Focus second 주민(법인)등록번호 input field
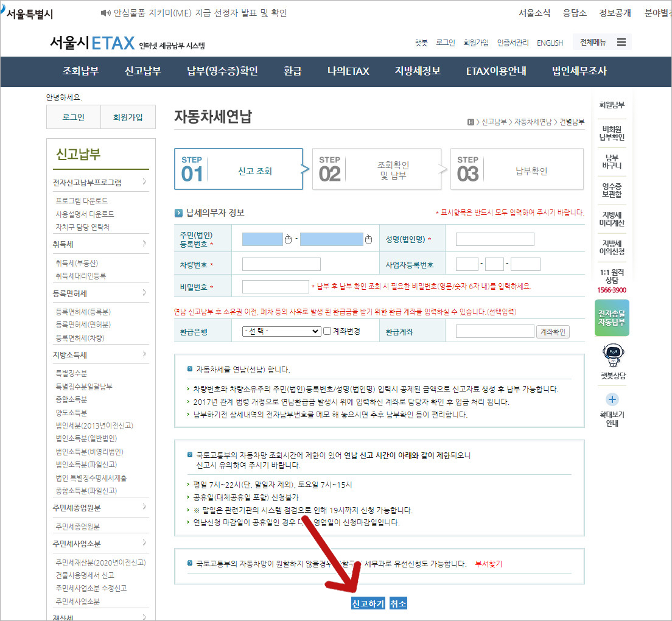Image resolution: width=672 pixels, height=621 pixels. (331, 239)
